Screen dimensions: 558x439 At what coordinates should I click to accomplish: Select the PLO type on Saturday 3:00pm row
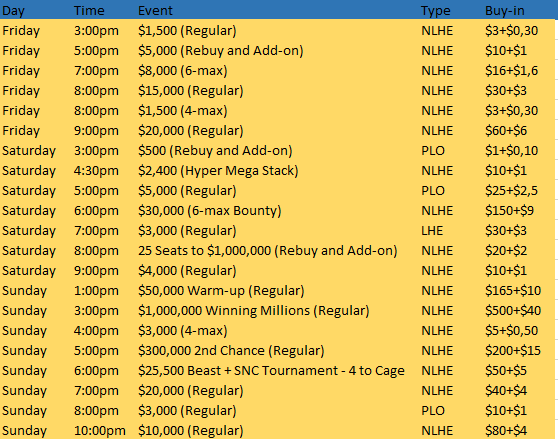[x=433, y=150]
